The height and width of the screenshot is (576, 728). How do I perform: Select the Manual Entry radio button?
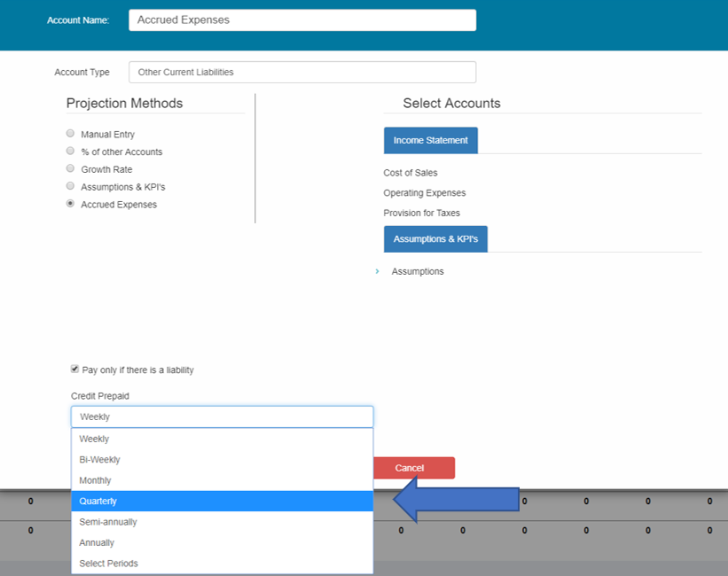click(x=71, y=134)
